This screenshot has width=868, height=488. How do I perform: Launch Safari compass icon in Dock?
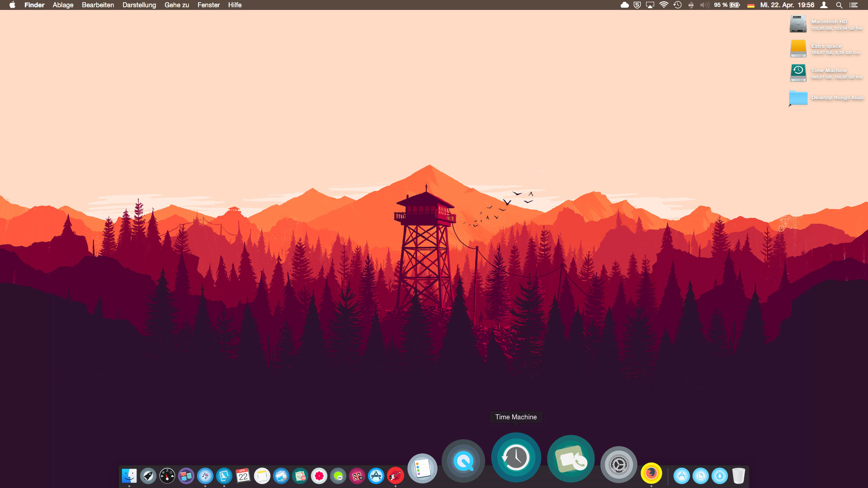pyautogui.click(x=205, y=475)
